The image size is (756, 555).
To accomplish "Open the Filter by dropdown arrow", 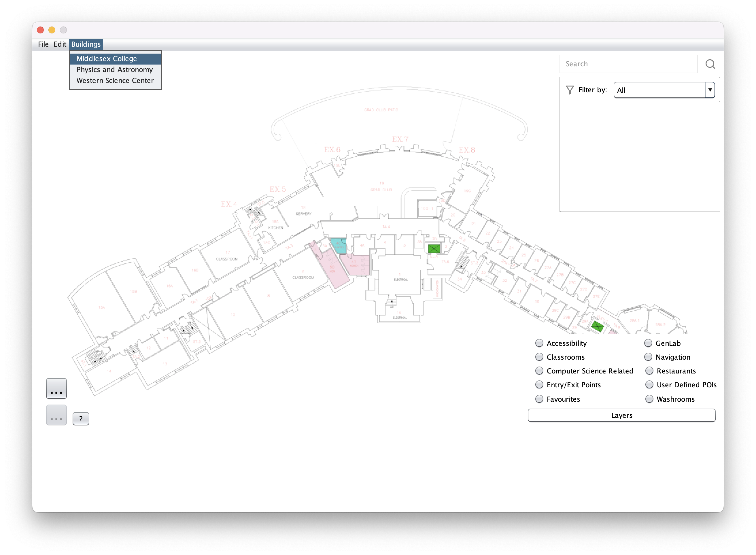I will 710,90.
